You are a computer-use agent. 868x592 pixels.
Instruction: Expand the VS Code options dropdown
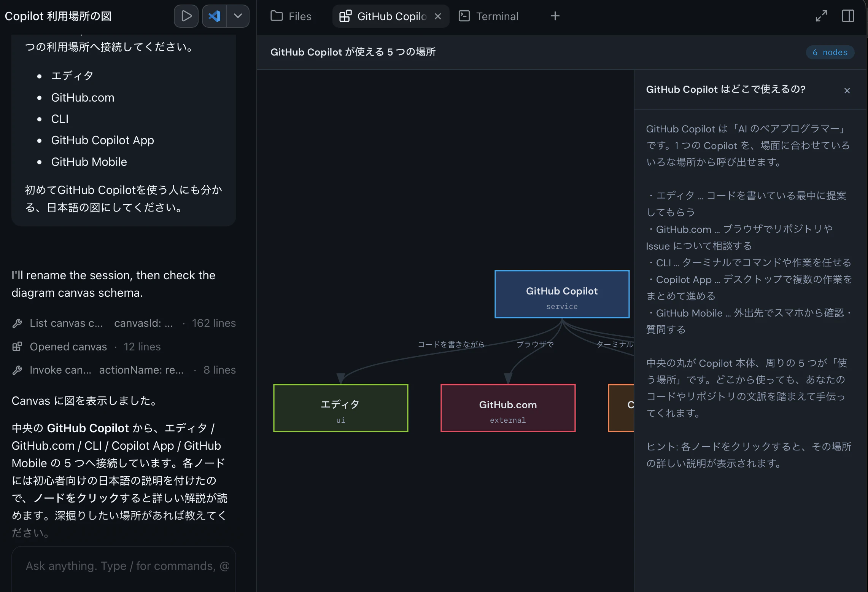[238, 16]
